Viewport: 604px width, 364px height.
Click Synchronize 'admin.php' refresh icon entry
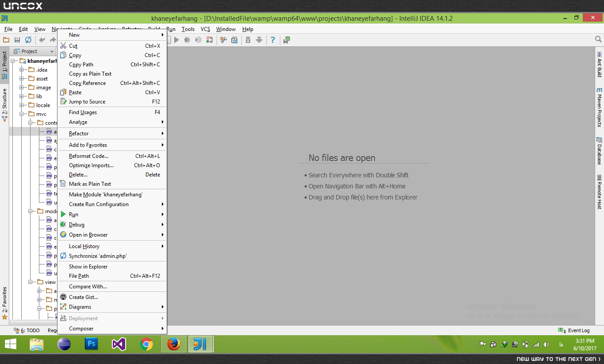[x=112, y=256]
